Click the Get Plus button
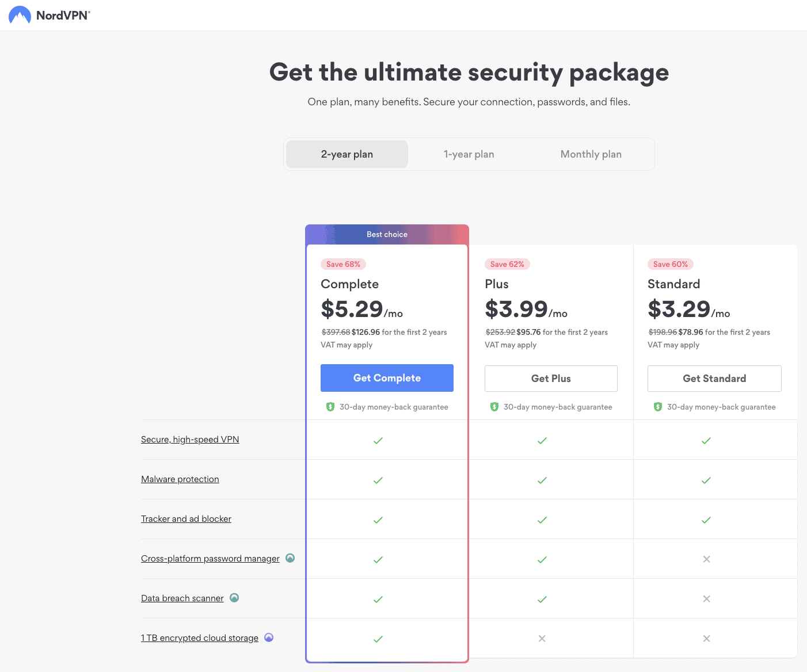Screen dimensions: 807x672 550,378
